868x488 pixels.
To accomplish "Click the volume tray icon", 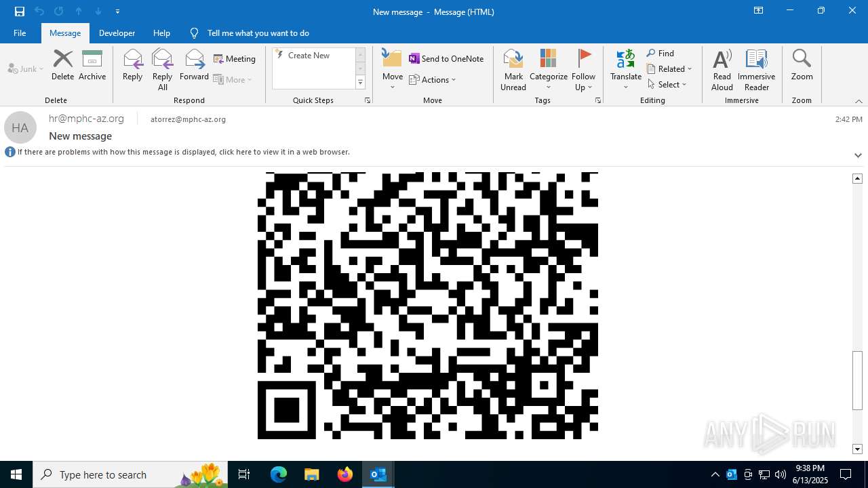I will pos(780,474).
